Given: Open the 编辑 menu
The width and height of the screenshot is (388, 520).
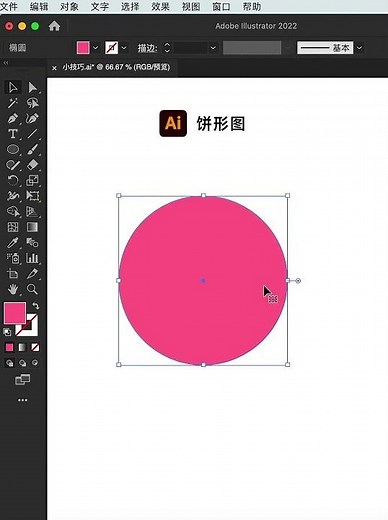Looking at the screenshot, I should click(x=39, y=6).
